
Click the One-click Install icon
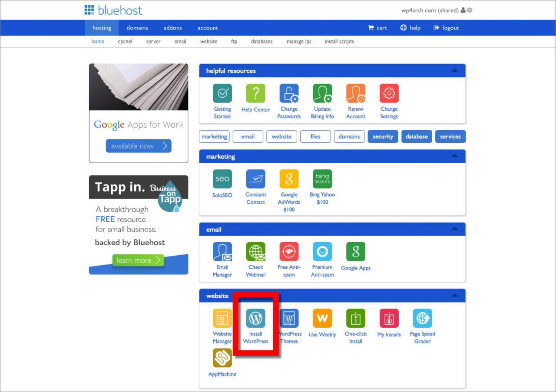tap(356, 318)
